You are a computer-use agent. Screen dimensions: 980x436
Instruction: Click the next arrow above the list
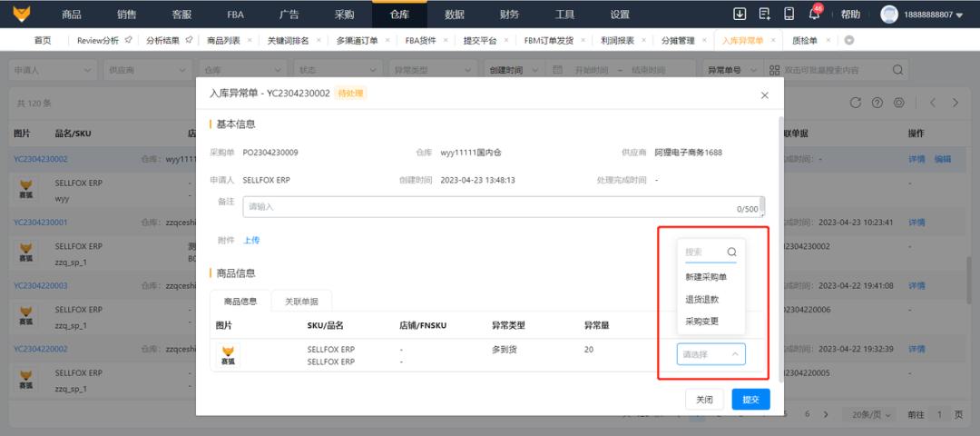(955, 103)
